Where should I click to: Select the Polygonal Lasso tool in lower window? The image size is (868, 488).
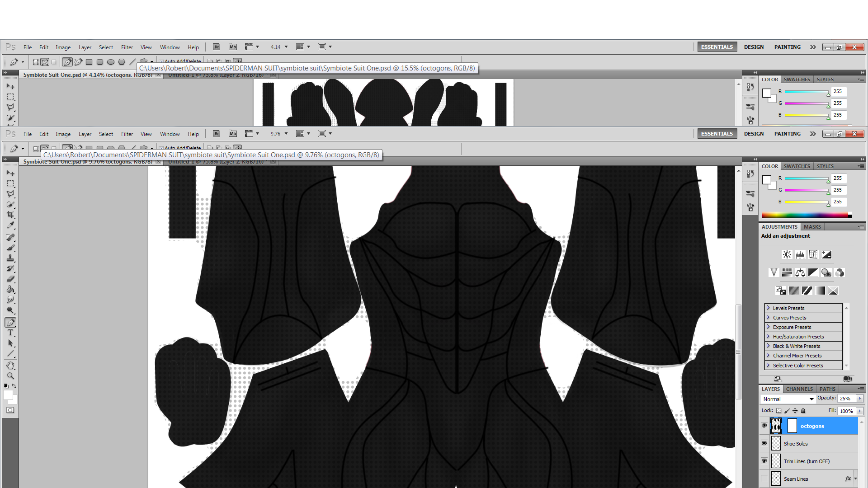coord(10,194)
